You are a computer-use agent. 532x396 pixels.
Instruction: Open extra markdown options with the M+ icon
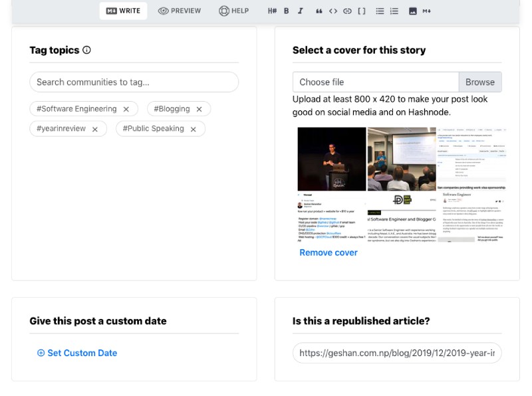click(x=426, y=11)
